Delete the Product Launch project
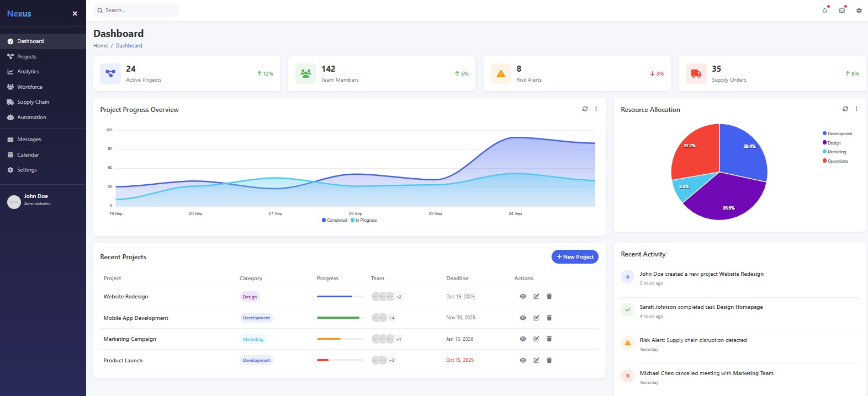The width and height of the screenshot is (868, 396). coord(549,361)
